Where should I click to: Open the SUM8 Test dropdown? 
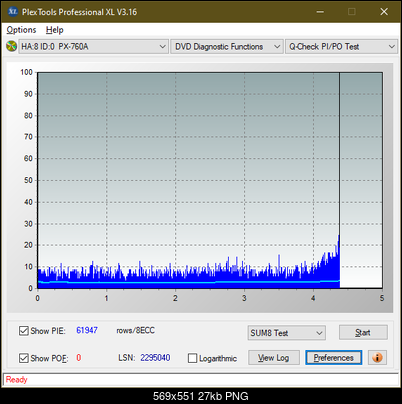tap(287, 333)
